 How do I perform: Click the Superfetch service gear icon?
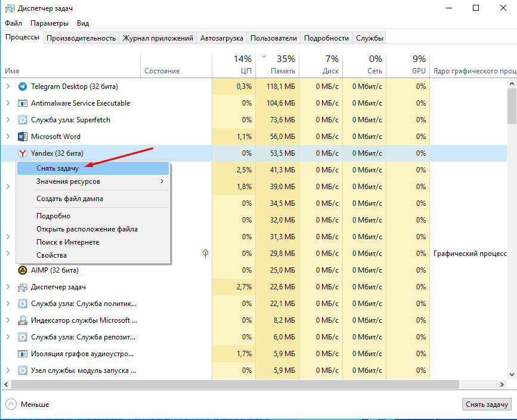[x=23, y=120]
